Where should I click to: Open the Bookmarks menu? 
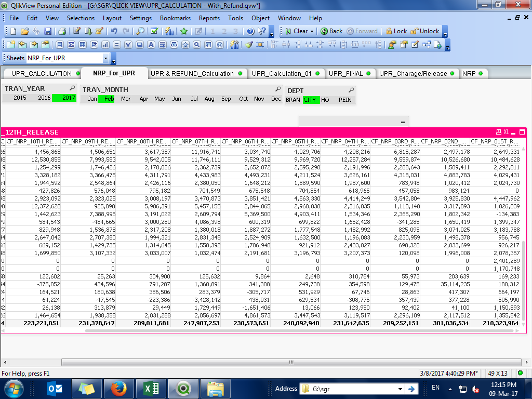coord(175,18)
